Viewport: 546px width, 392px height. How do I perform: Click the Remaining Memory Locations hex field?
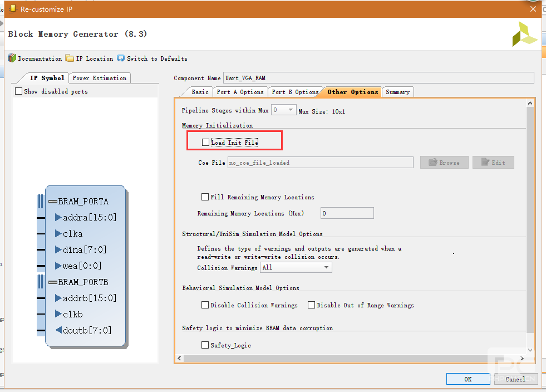click(x=347, y=213)
